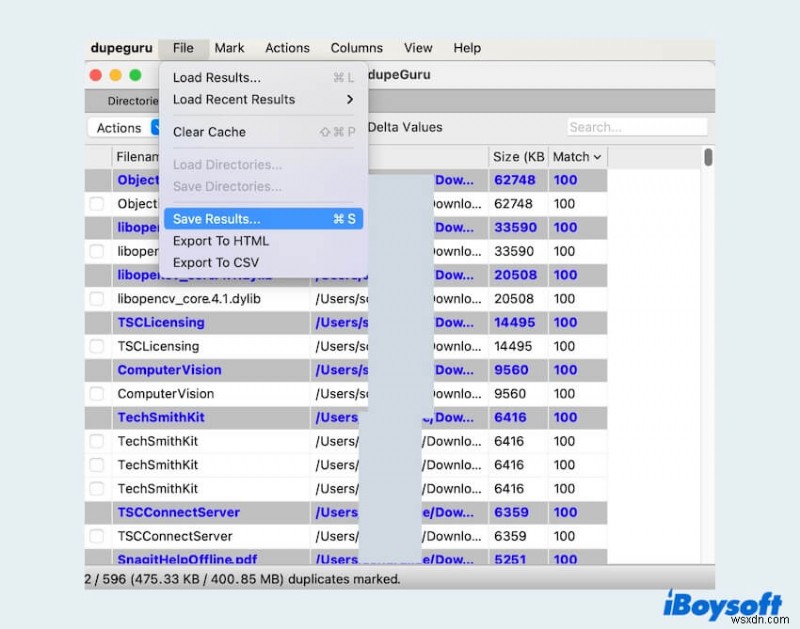Open the Actions toolbar dropdown
This screenshot has width=800, height=629.
(123, 128)
